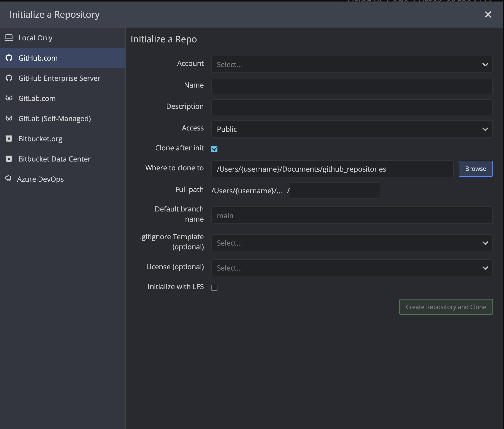This screenshot has height=429, width=504.
Task: Select the GitLab.com sidebar tab
Action: [37, 98]
